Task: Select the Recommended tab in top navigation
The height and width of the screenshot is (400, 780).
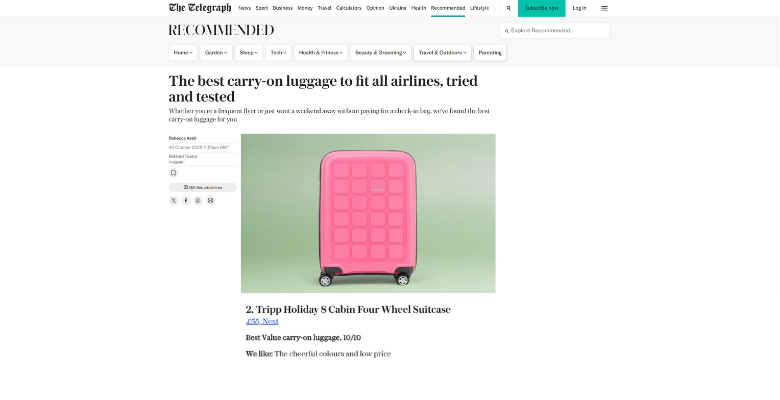Action: [448, 8]
